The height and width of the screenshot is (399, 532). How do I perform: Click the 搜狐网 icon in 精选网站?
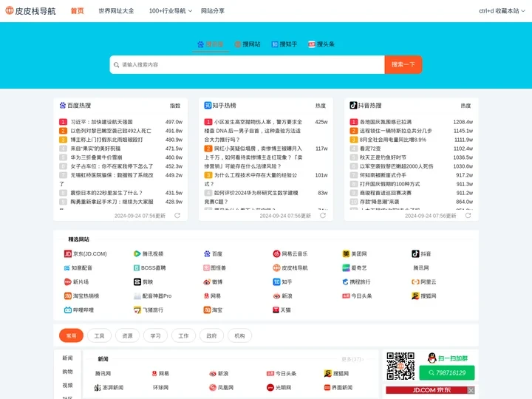(x=415, y=296)
